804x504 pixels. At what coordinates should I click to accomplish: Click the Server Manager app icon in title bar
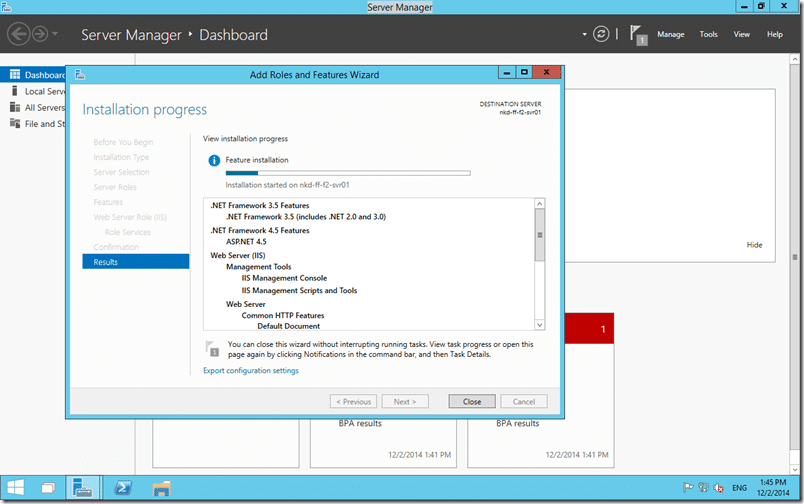(x=6, y=7)
